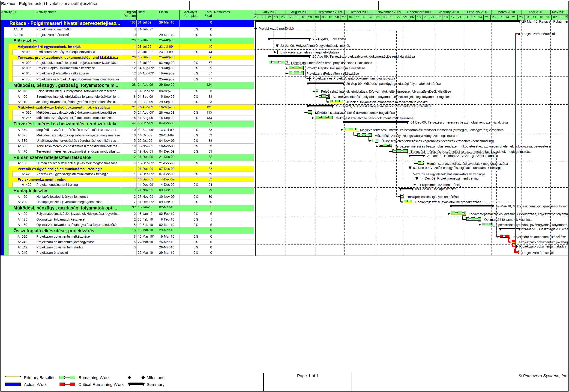Click activity A1470 row
This screenshot has height=392, width=569.
click(x=131, y=152)
